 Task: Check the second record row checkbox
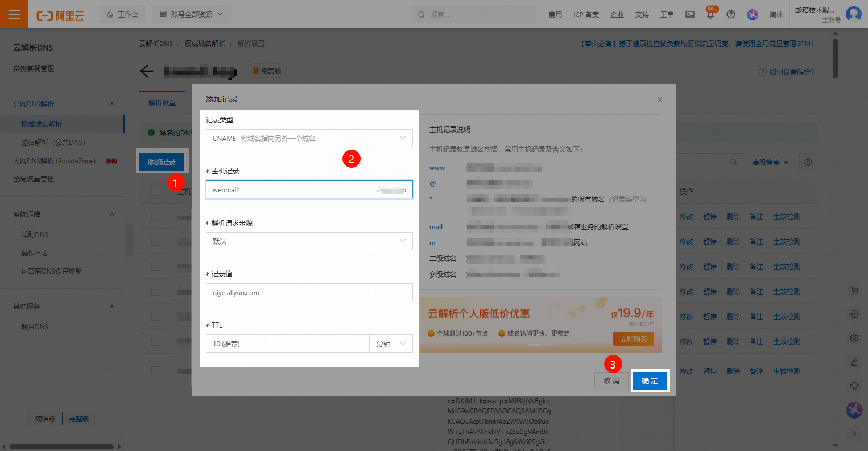tap(156, 241)
